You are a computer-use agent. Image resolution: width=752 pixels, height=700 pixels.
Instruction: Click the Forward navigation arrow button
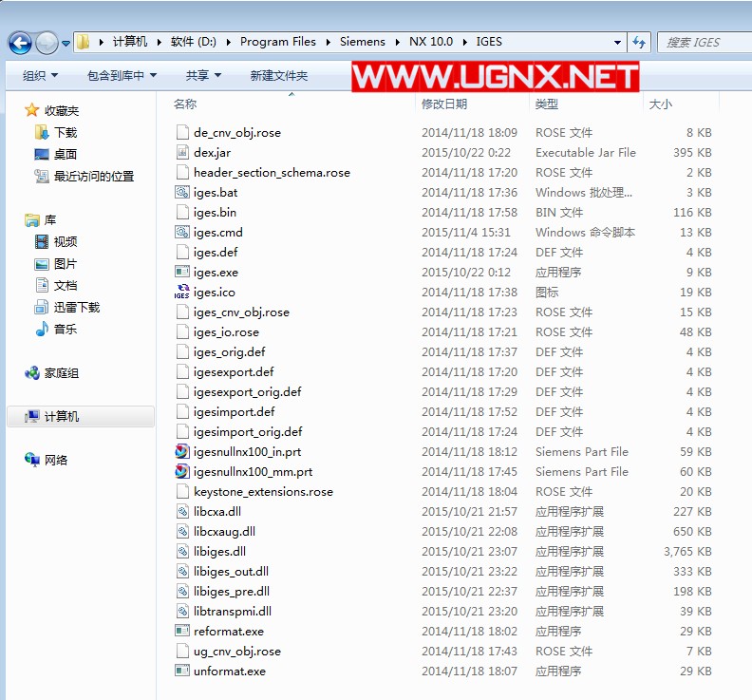point(47,43)
